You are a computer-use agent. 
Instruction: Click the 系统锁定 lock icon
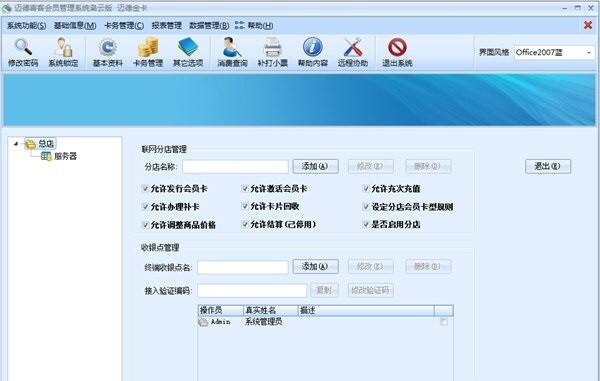point(64,52)
